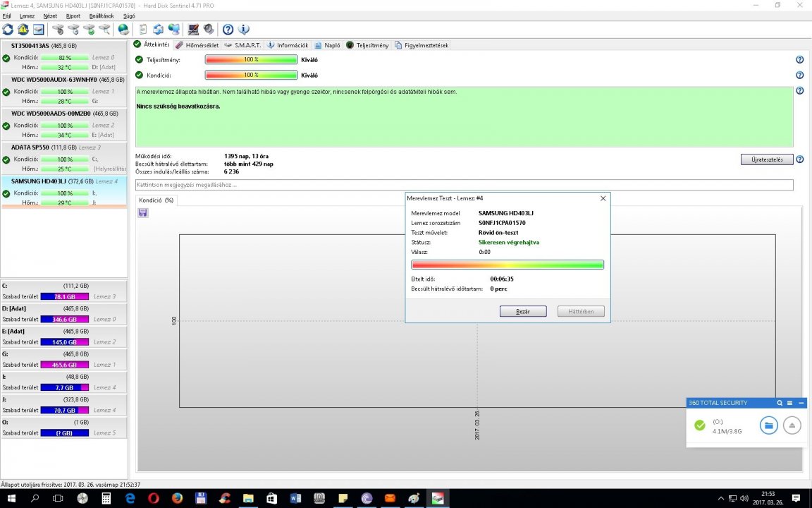
Task: Open the report document toolbar icon
Action: 143,30
